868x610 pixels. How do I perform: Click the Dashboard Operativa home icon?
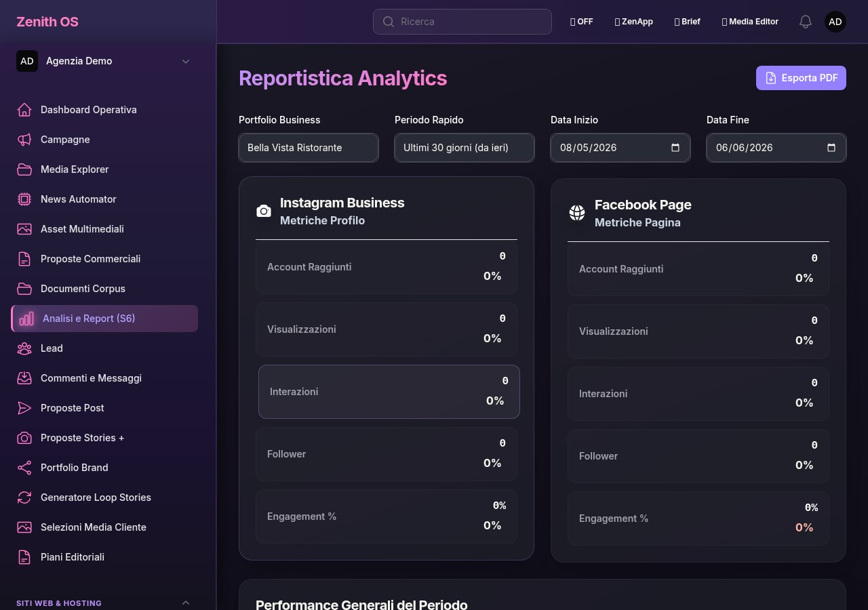coord(24,110)
